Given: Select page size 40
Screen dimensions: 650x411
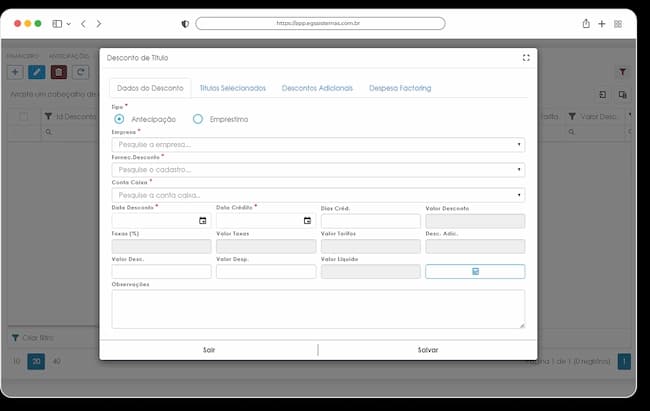Looking at the screenshot, I should [57, 361].
